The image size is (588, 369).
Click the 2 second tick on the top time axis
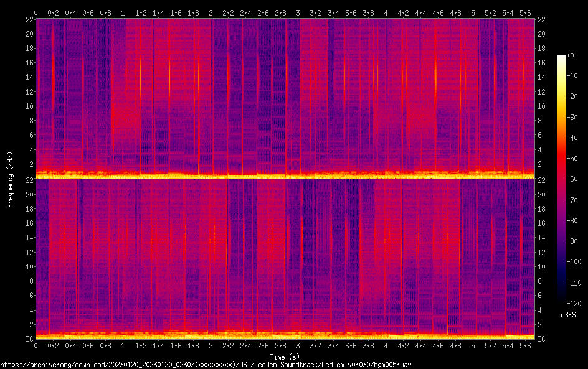pyautogui.click(x=211, y=12)
